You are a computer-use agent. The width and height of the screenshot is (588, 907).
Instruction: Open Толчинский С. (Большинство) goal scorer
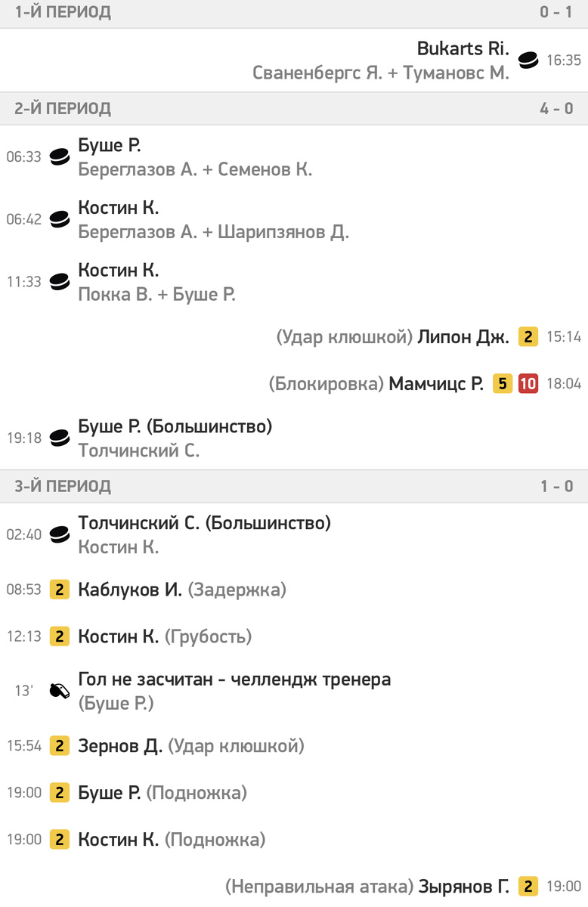click(x=205, y=523)
